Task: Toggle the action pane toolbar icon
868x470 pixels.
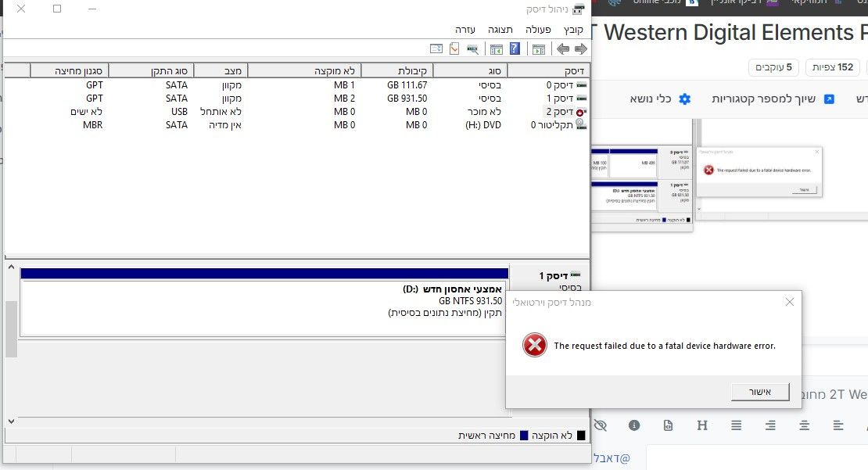Action: [x=496, y=49]
